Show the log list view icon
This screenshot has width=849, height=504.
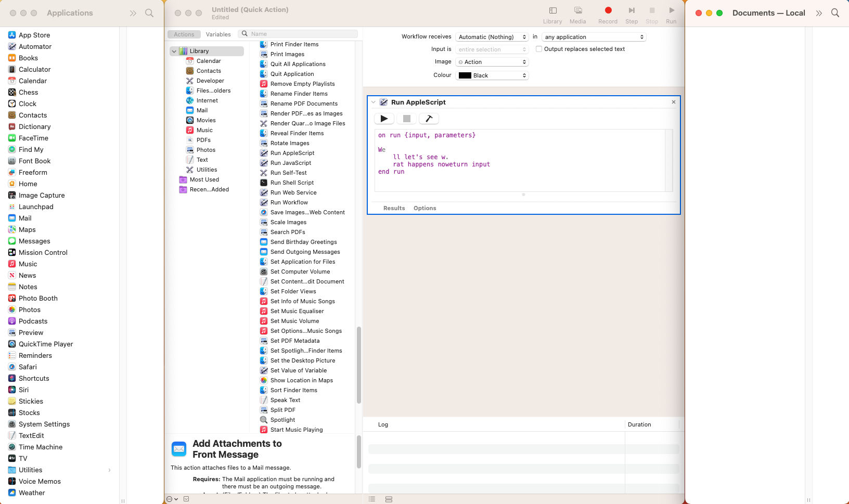pyautogui.click(x=372, y=499)
